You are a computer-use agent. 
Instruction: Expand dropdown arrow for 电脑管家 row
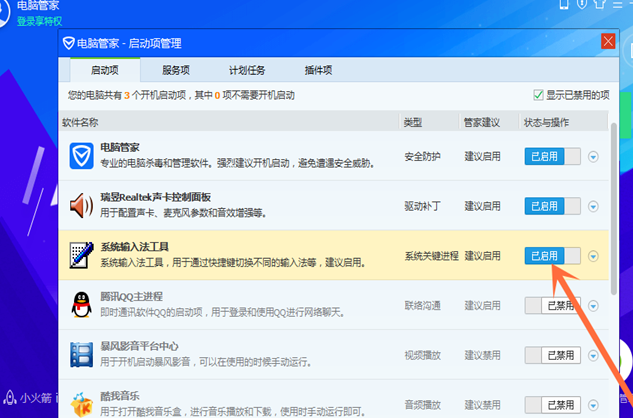point(594,157)
